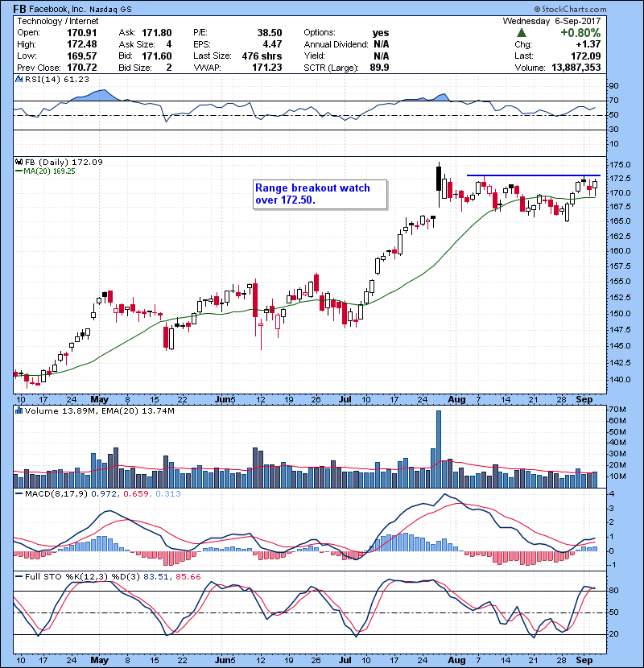
Task: Click the 80 level on stochastic scale
Action: coord(614,591)
